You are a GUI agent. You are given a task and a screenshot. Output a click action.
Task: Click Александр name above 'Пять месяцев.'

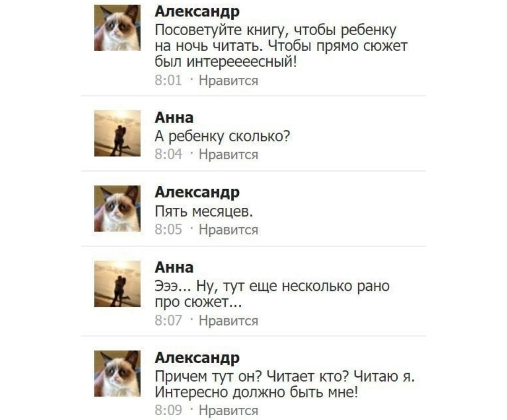[197, 193]
